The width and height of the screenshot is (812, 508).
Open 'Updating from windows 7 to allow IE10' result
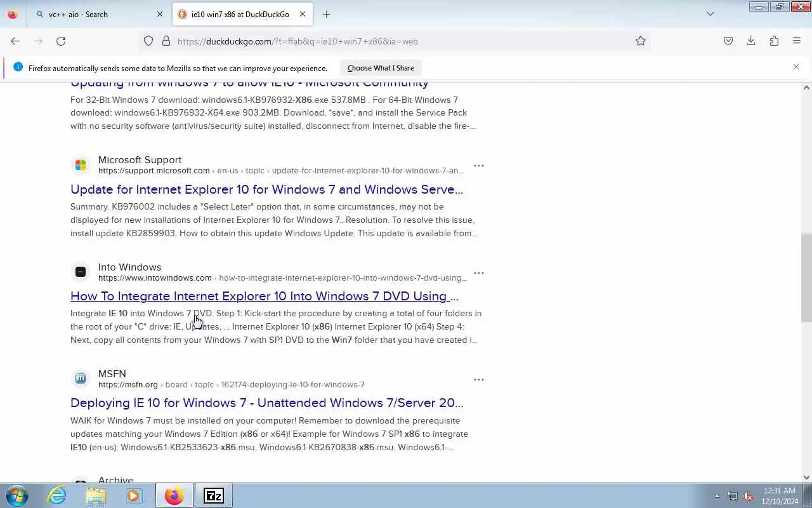(x=249, y=83)
